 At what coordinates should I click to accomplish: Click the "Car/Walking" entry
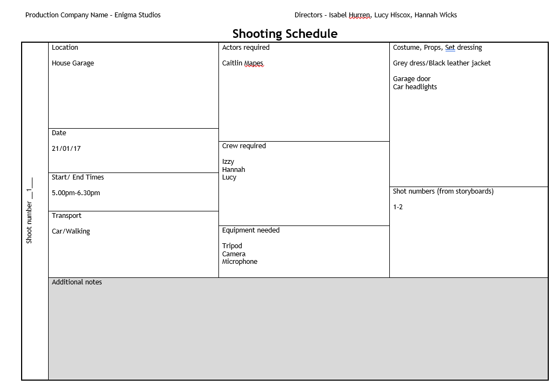(71, 231)
